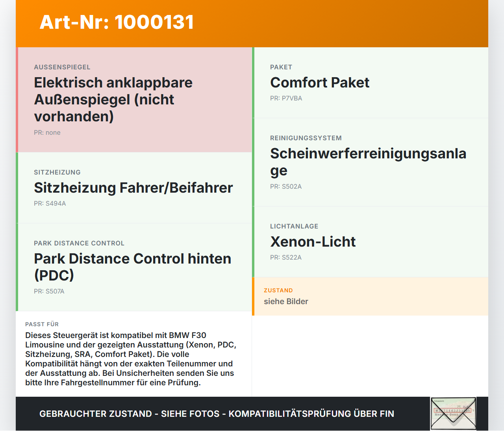Screen dimensions: 504x431
Task: Select the Comfort Paket title
Action: point(320,82)
